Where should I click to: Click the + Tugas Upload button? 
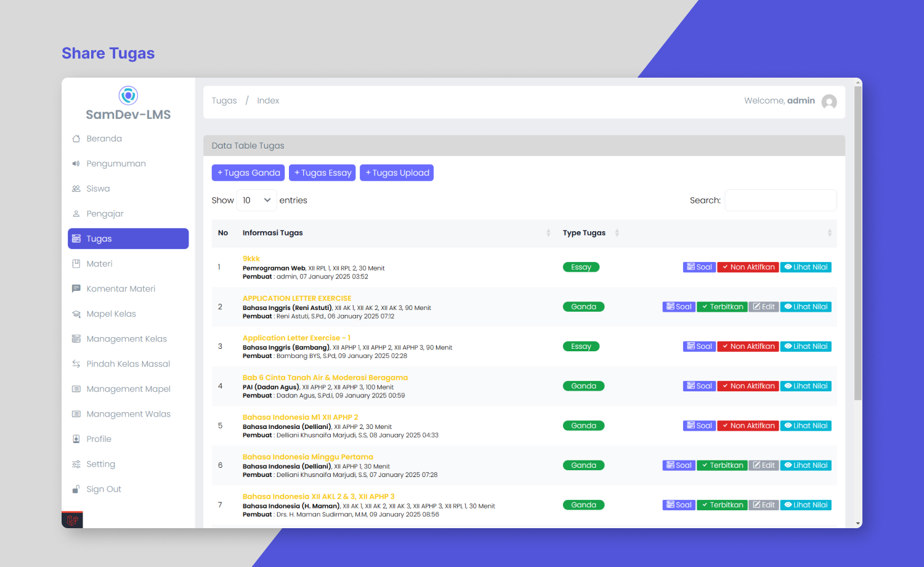coord(397,173)
